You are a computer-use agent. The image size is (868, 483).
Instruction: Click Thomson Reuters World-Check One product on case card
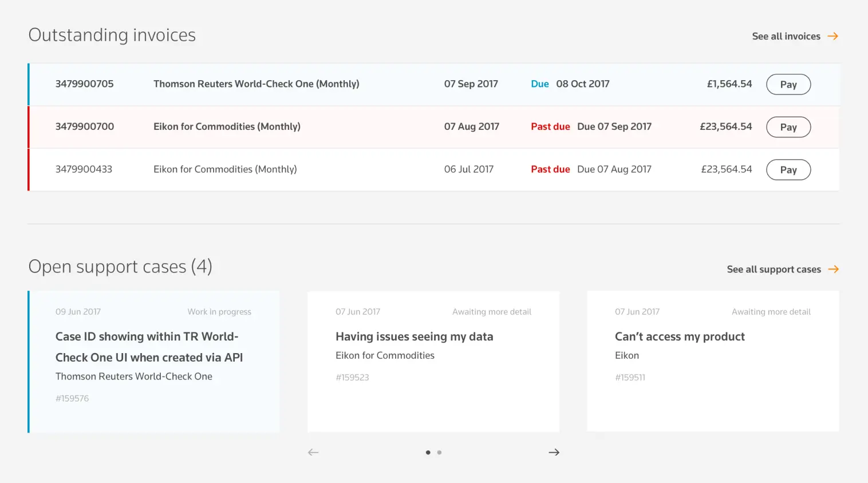(x=134, y=376)
